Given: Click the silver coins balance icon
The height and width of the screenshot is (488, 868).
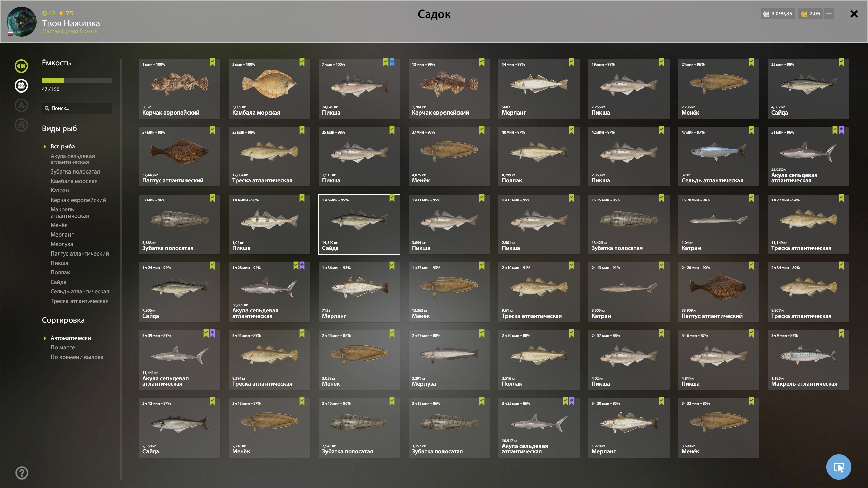Looking at the screenshot, I should (766, 14).
